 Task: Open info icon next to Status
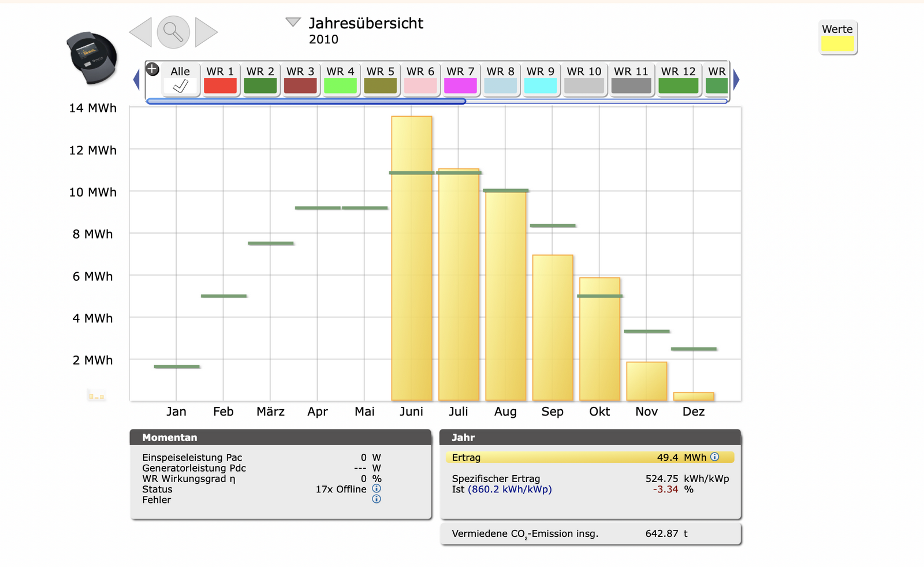(377, 488)
